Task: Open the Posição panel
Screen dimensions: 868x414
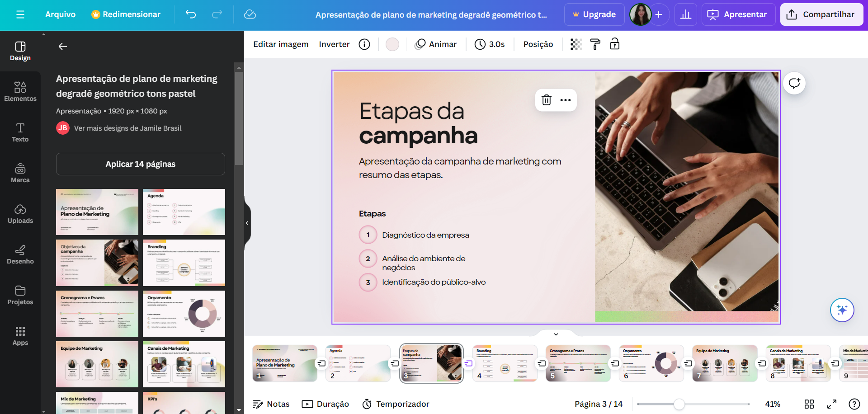Action: click(538, 44)
